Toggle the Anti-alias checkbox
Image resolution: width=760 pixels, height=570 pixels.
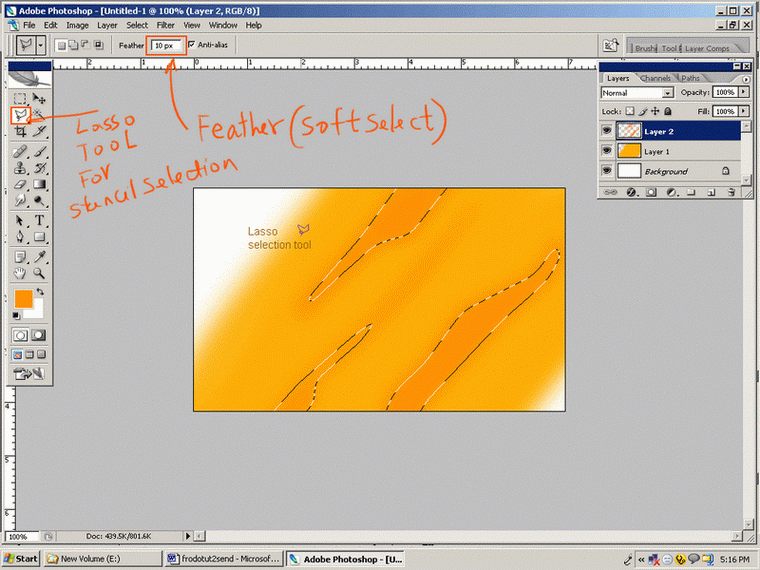point(192,45)
